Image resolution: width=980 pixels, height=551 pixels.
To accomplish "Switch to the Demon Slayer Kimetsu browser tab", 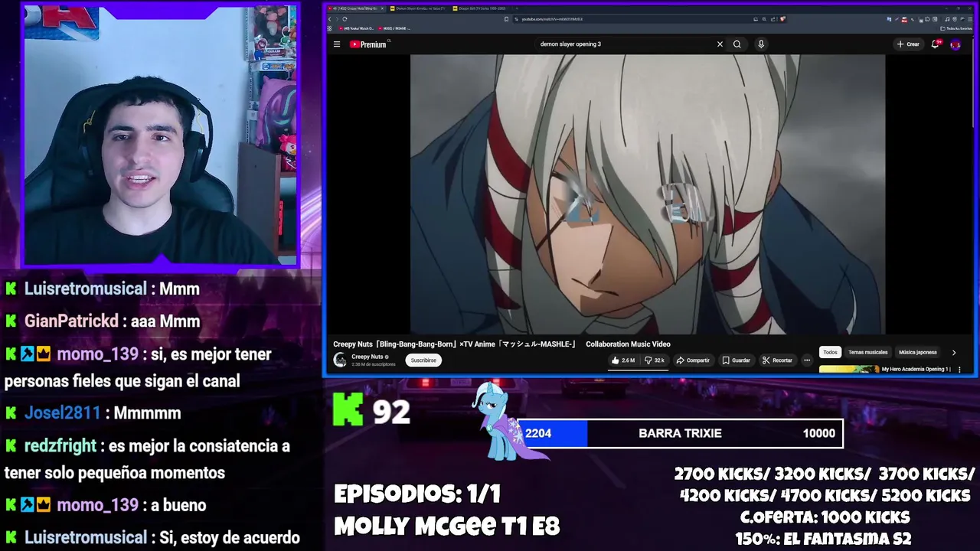I will (418, 8).
